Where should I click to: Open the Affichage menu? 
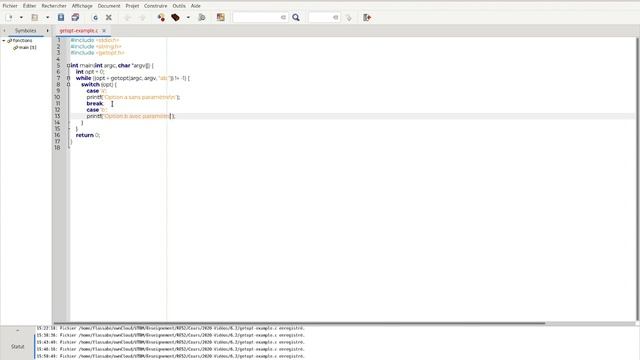82,6
